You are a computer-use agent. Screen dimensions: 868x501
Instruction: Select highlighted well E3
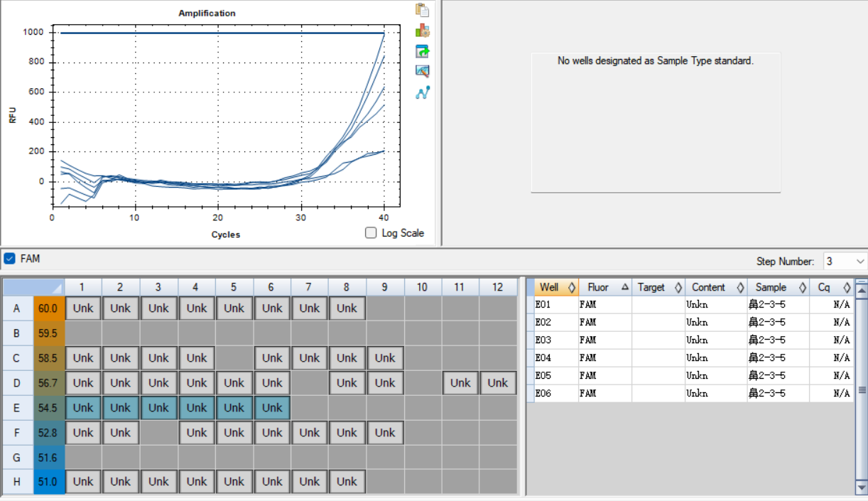tap(158, 408)
